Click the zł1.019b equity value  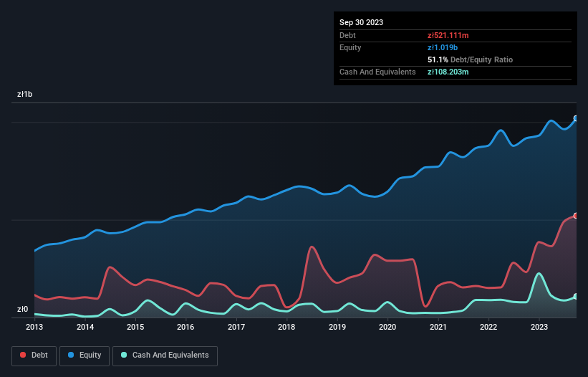(443, 47)
